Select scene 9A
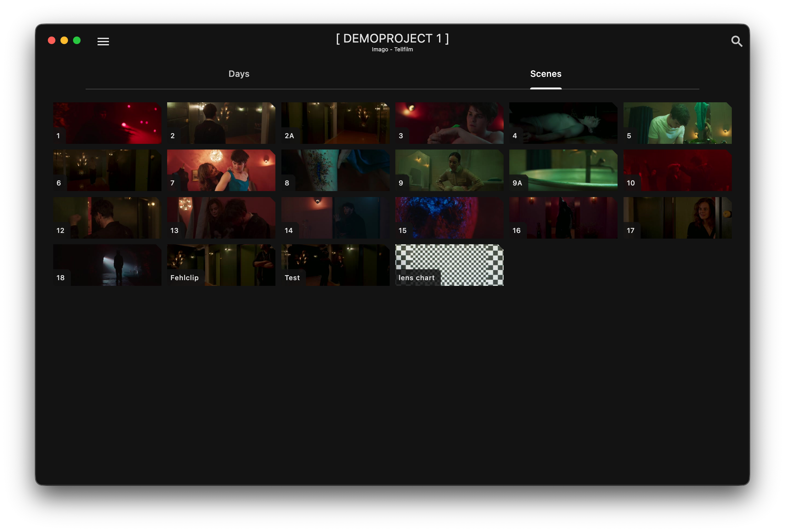The width and height of the screenshot is (785, 532). tap(563, 170)
